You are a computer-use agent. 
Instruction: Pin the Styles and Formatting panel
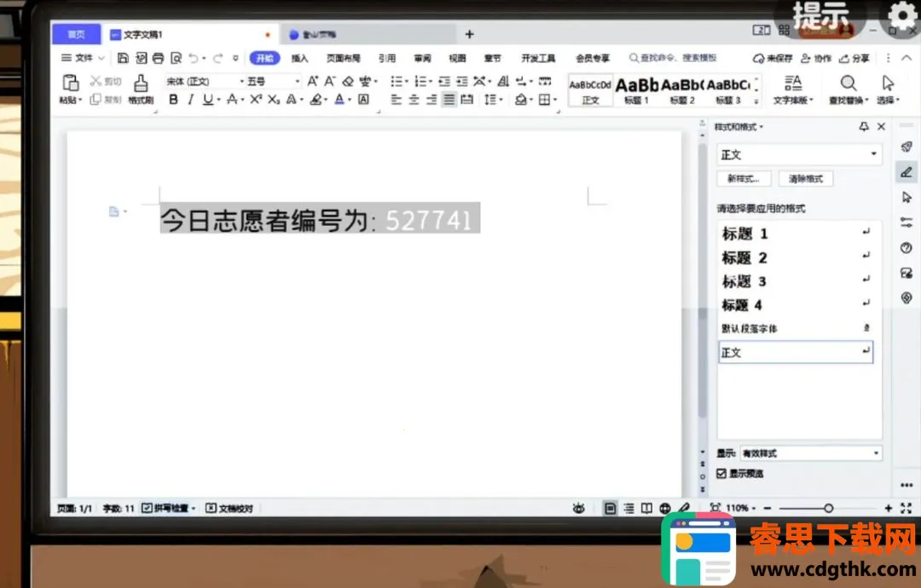click(x=863, y=126)
